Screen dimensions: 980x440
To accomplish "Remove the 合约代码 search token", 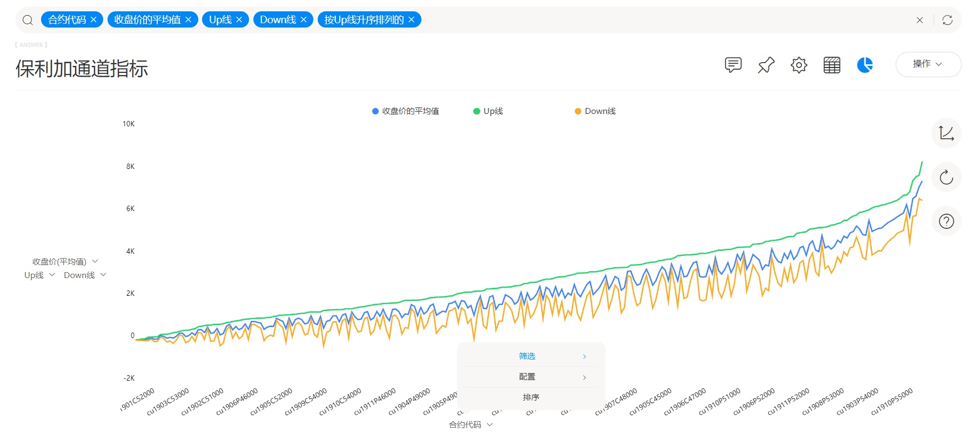I will pos(93,19).
